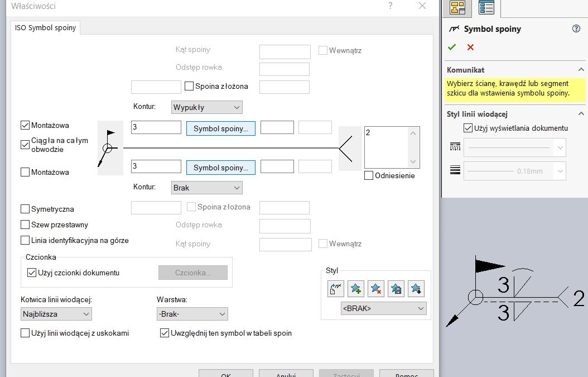Switch to the FeatureManager tree tab icon
This screenshot has height=377, width=588.
coord(458,7)
